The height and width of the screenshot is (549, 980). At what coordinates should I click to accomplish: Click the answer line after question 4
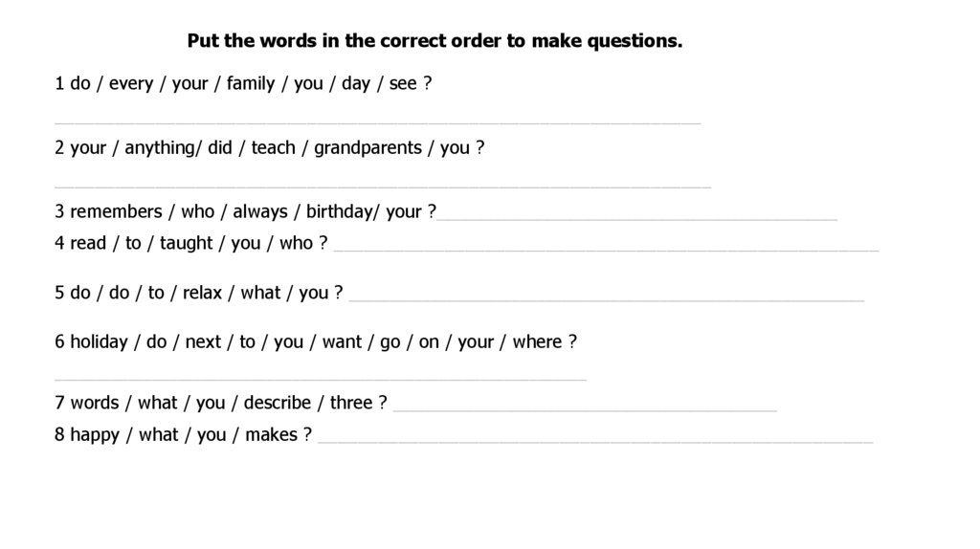pyautogui.click(x=606, y=251)
